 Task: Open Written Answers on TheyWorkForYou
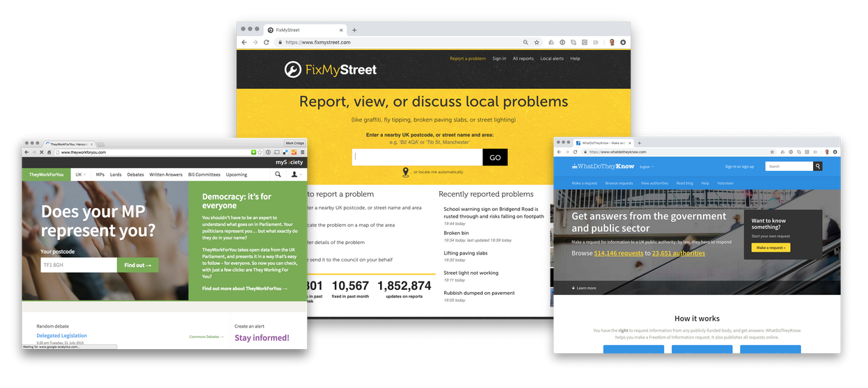click(x=166, y=175)
